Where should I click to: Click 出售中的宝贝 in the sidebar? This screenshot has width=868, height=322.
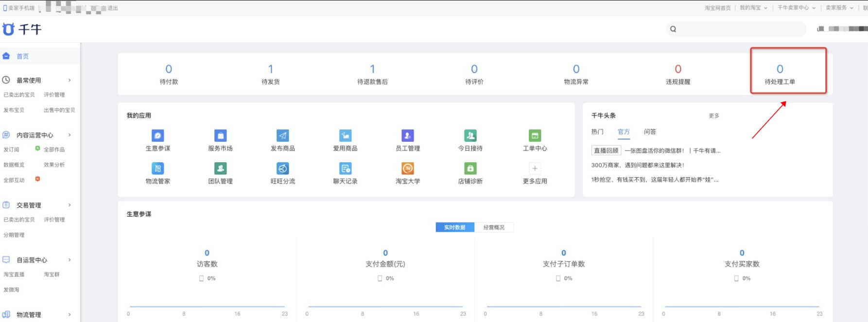click(59, 110)
